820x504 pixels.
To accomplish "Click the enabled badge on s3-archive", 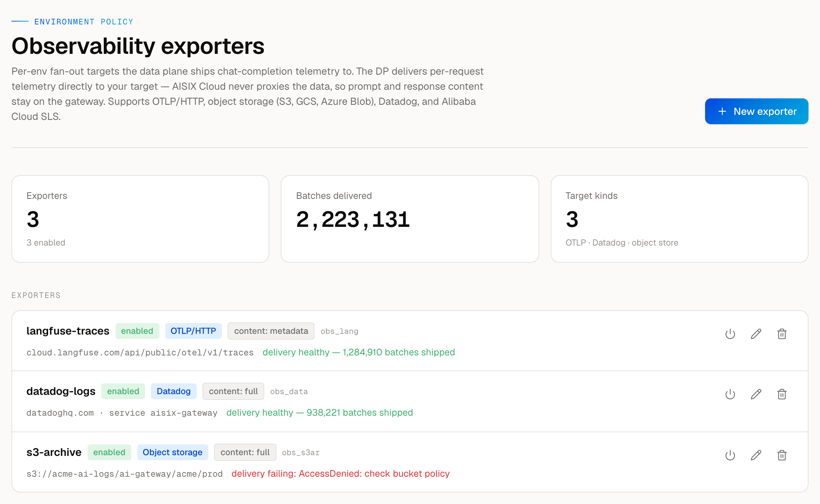I will coord(110,452).
